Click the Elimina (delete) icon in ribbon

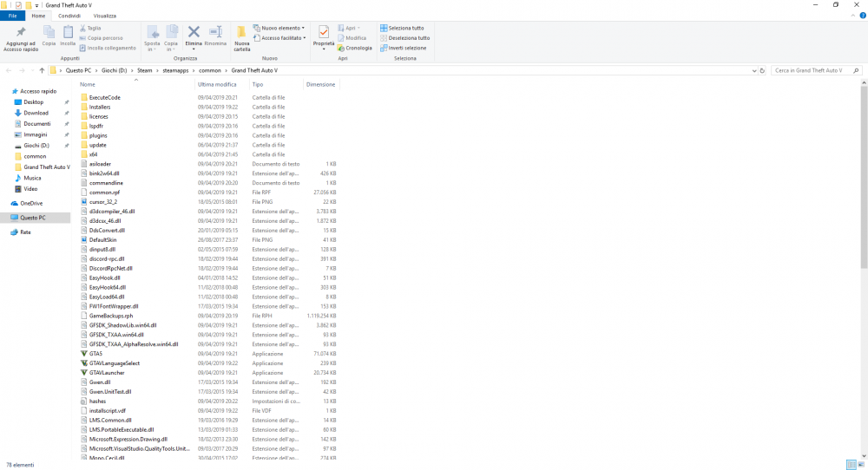pyautogui.click(x=194, y=34)
